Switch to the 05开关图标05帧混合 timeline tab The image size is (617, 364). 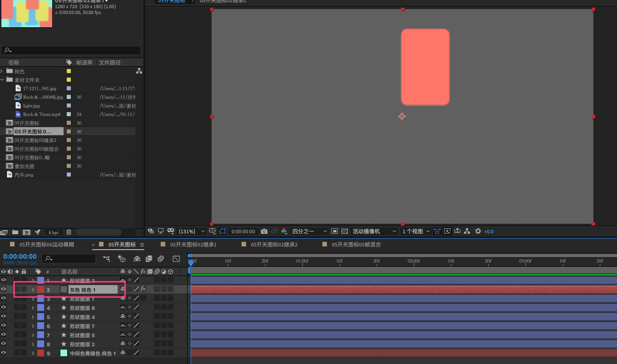(356, 245)
